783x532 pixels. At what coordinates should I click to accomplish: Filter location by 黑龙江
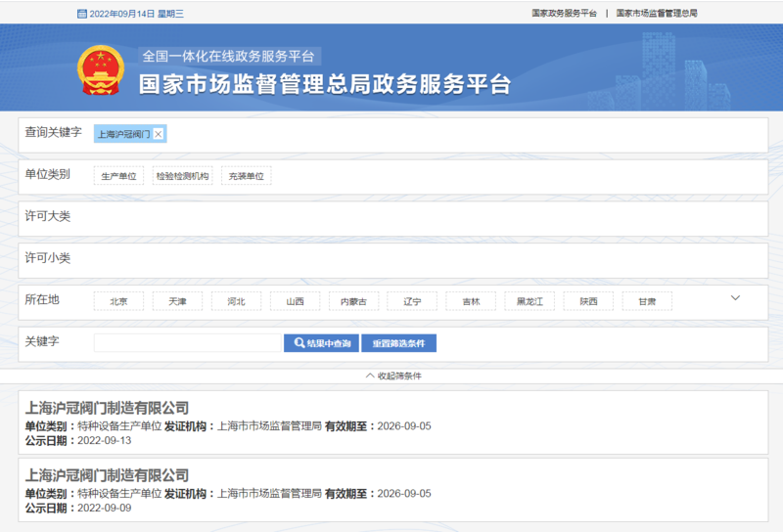pyautogui.click(x=530, y=302)
